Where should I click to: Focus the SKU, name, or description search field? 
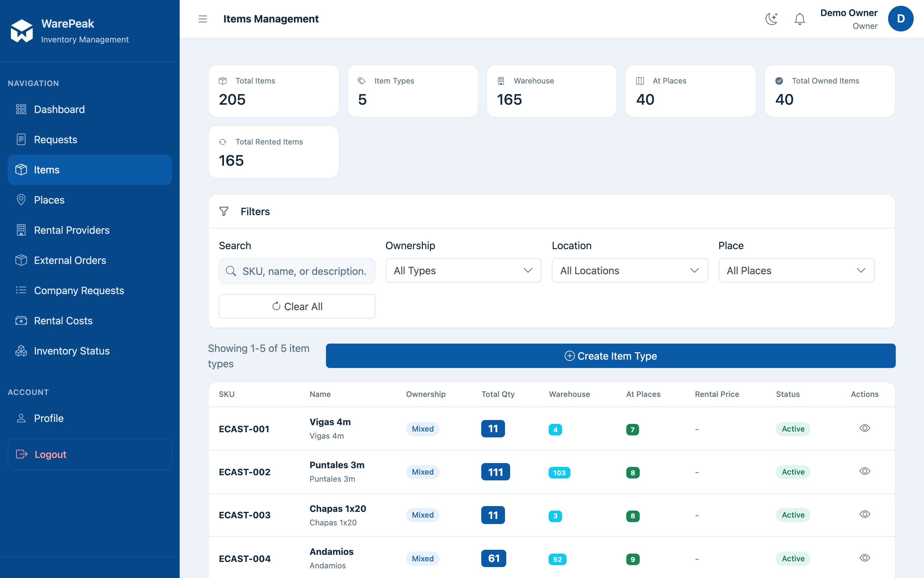coord(297,271)
